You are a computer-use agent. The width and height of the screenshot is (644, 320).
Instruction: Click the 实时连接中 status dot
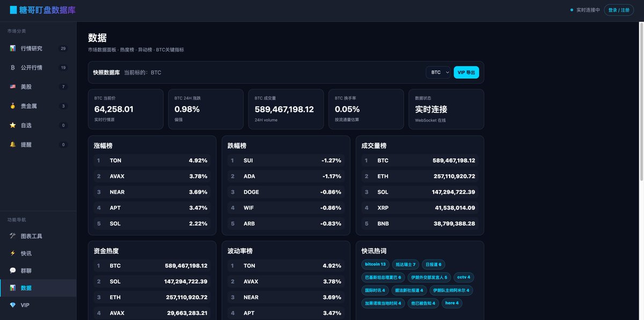click(572, 10)
